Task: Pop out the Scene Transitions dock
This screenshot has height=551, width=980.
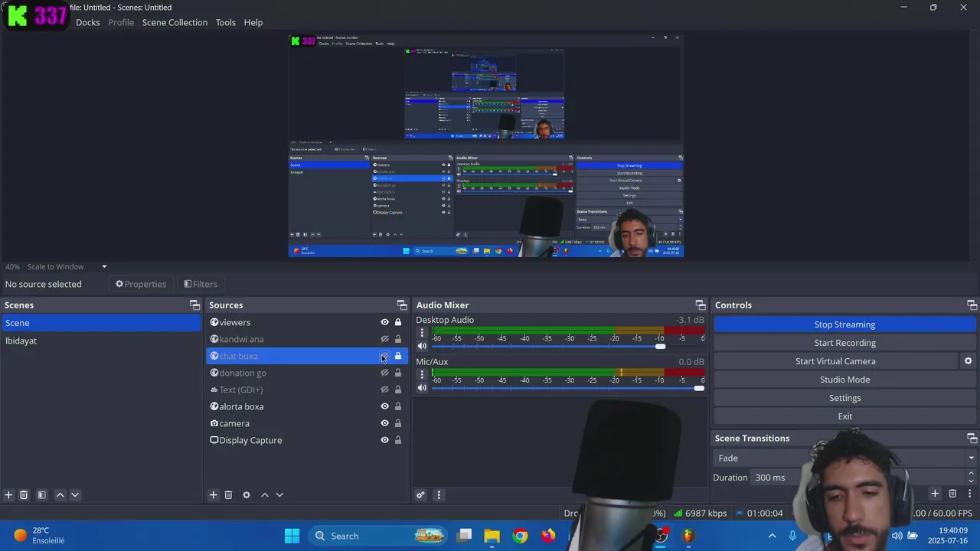Action: pyautogui.click(x=972, y=439)
